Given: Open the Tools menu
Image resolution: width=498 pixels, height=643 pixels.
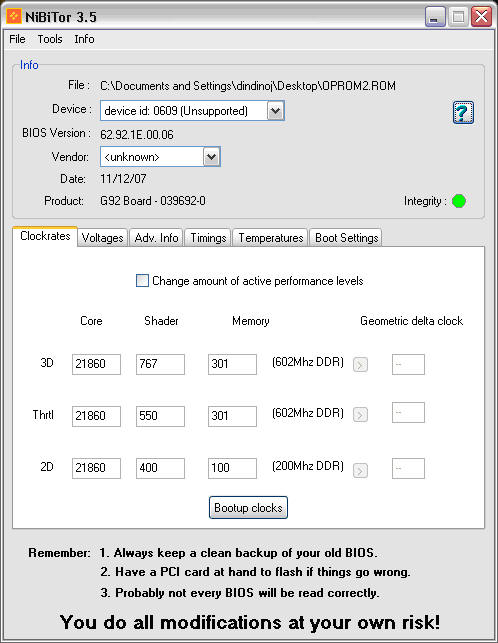Looking at the screenshot, I should [50, 39].
